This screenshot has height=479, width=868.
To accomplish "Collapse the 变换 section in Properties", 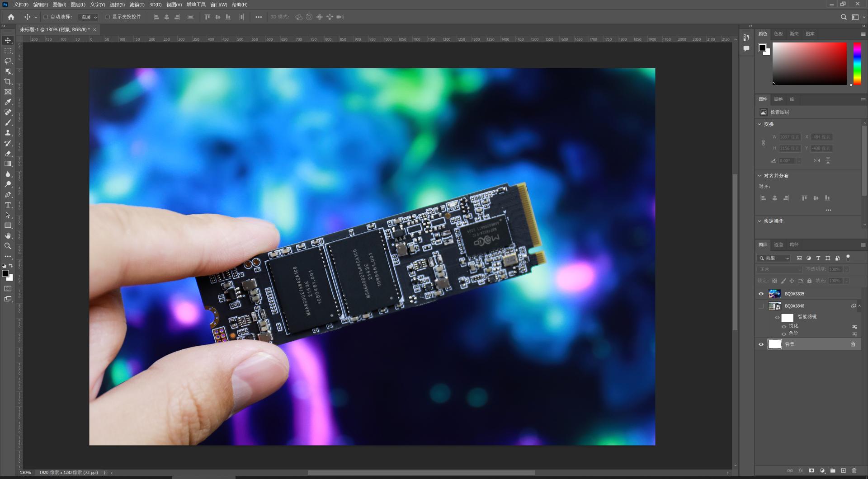I will point(759,124).
